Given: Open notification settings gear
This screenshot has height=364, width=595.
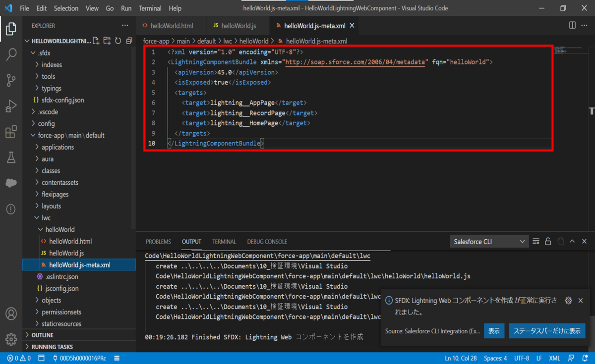Looking at the screenshot, I should point(569,301).
